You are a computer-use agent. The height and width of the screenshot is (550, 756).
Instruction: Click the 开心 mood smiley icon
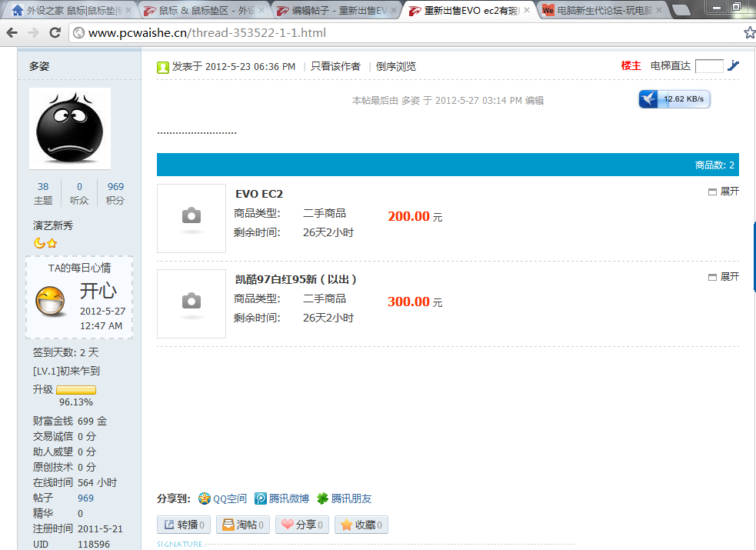(51, 302)
